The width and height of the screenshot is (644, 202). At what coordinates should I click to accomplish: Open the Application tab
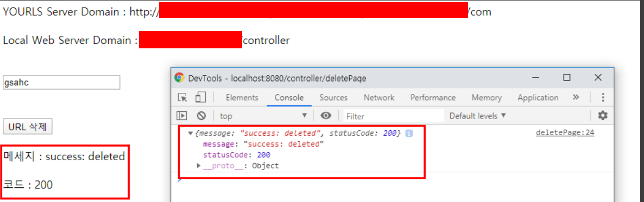(x=538, y=98)
